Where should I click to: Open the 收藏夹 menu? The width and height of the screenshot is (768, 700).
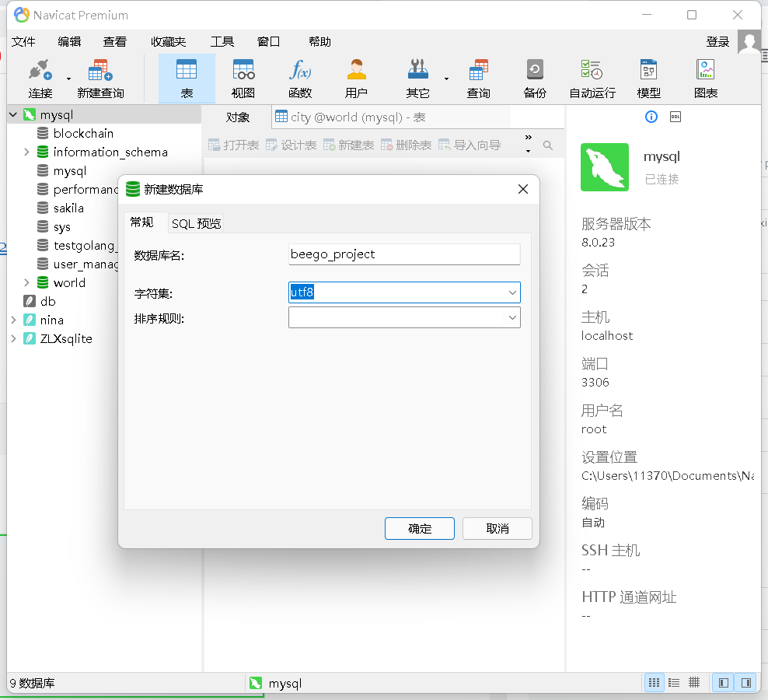168,42
